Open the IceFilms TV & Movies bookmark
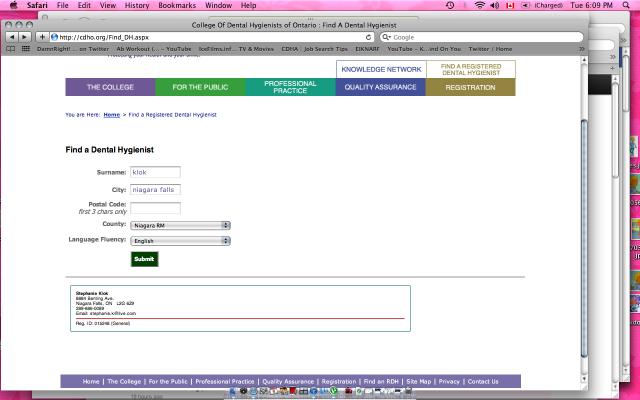This screenshot has width=640, height=400. [x=236, y=49]
